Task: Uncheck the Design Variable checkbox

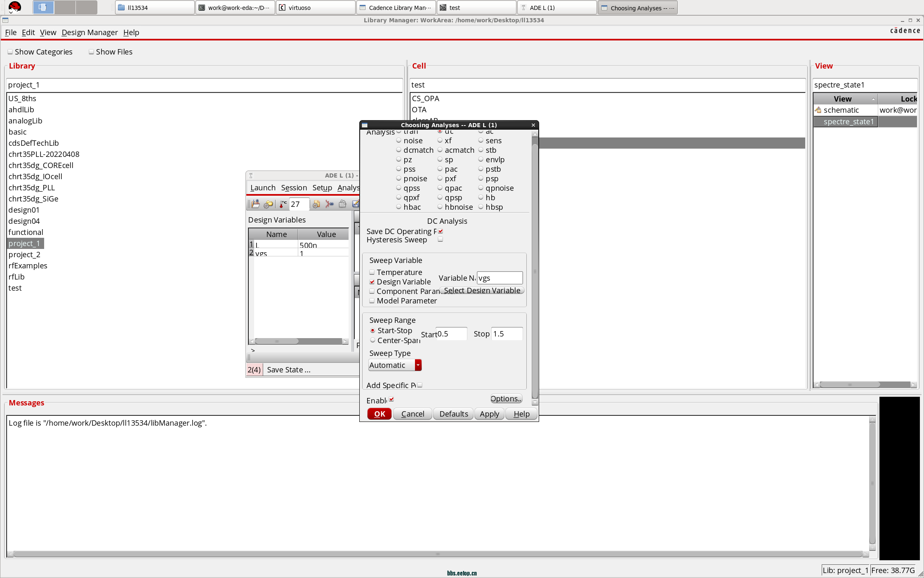Action: [372, 282]
